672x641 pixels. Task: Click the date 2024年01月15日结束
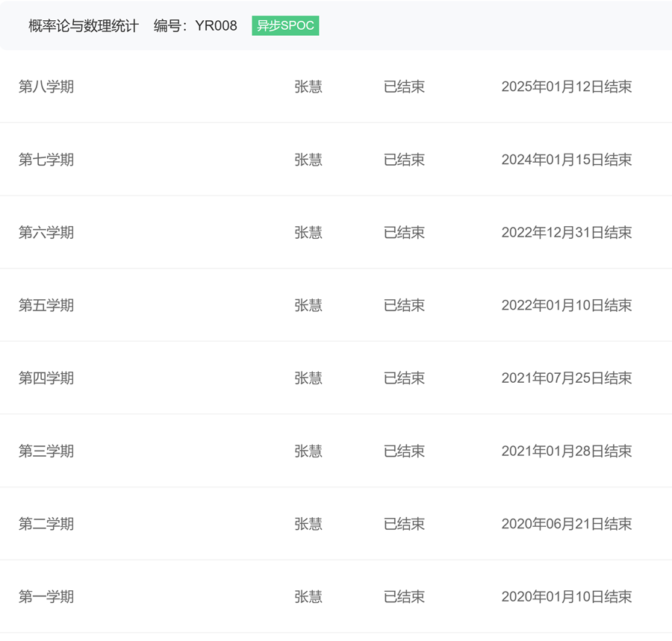[x=567, y=159]
